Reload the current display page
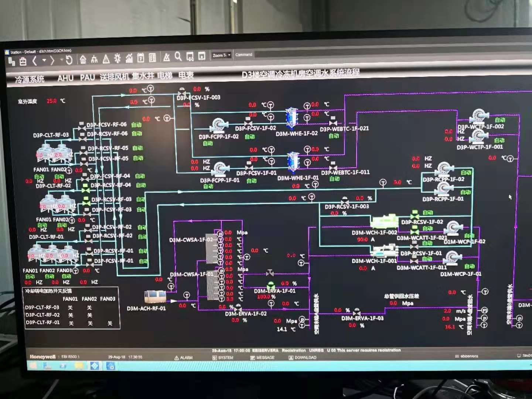Image resolution: width=532 pixels, height=399 pixels. point(69,59)
